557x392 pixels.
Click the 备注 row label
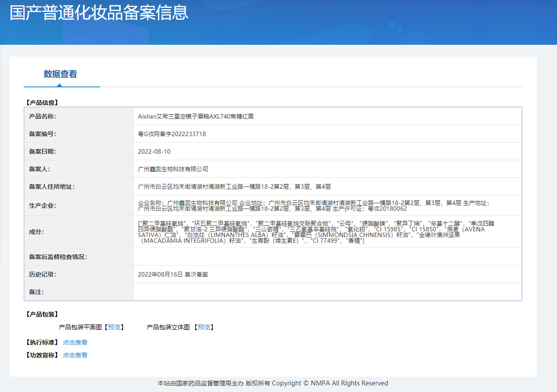pyautogui.click(x=36, y=292)
